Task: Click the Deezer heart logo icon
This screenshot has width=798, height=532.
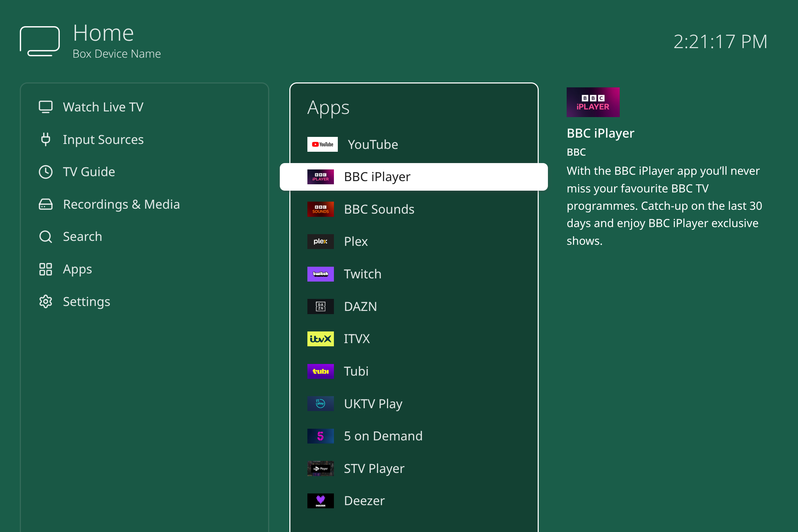Action: pos(320,501)
